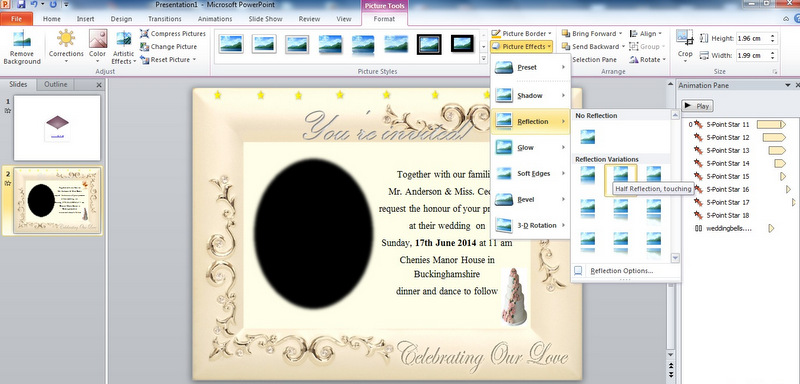Image resolution: width=800 pixels, height=384 pixels.
Task: Select the No Reflection thumbnail
Action: [x=588, y=137]
